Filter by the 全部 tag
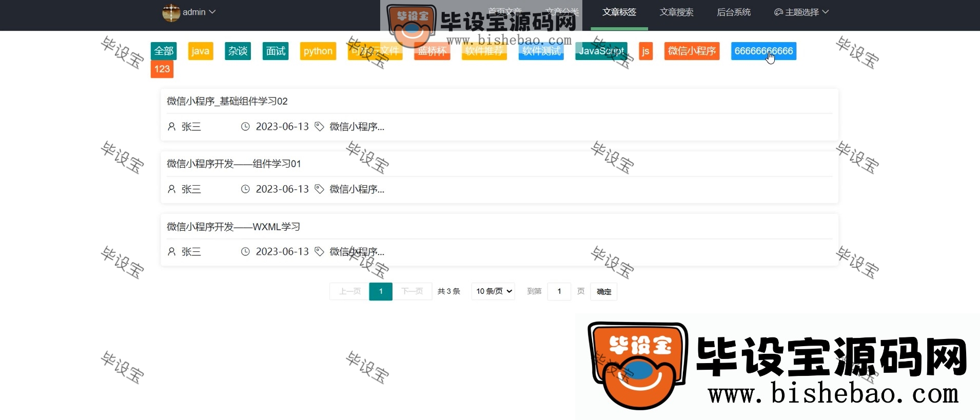Viewport: 980px width, 420px height. pyautogui.click(x=164, y=51)
